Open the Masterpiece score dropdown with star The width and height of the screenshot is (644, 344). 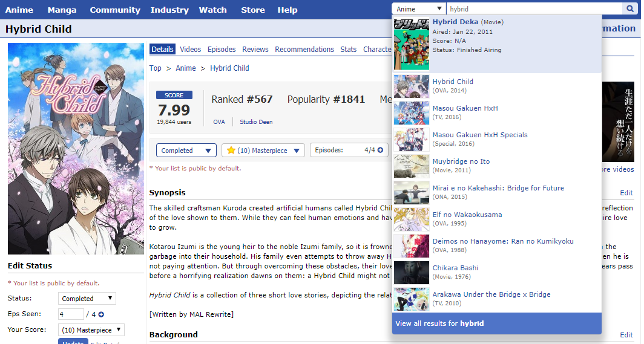point(263,151)
